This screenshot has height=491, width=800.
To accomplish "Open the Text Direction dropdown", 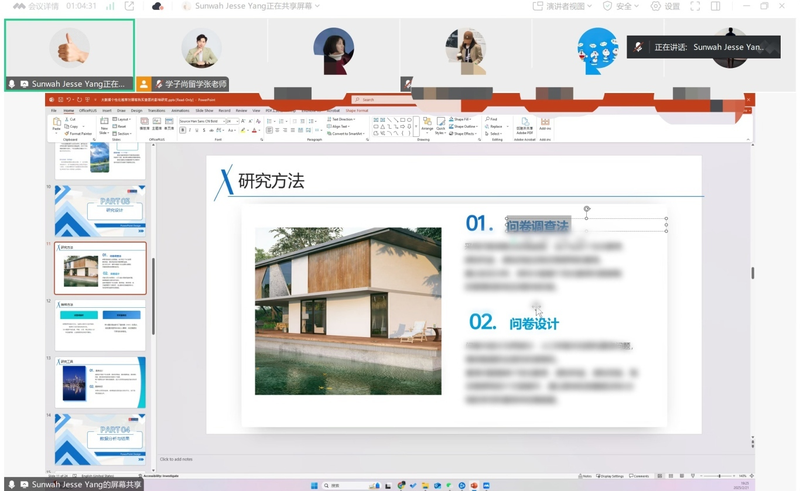I will [340, 119].
